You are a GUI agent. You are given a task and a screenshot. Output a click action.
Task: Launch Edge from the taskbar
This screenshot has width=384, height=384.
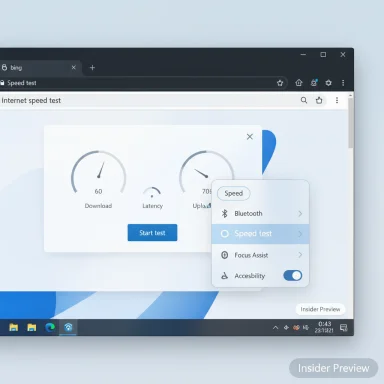50,327
